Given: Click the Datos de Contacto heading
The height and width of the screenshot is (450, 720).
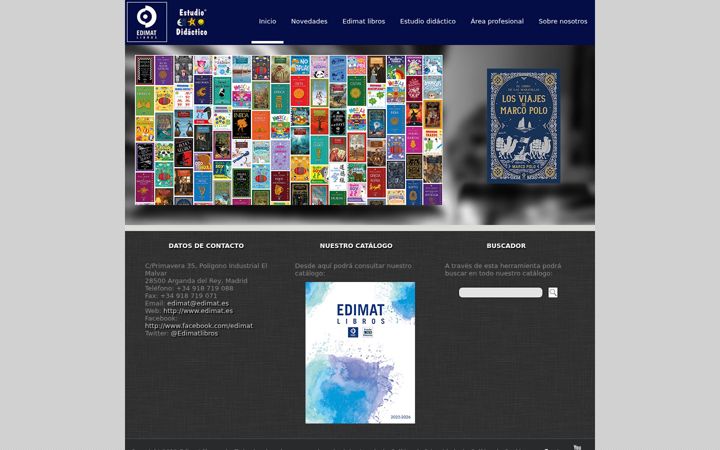Looking at the screenshot, I should pyautogui.click(x=206, y=246).
